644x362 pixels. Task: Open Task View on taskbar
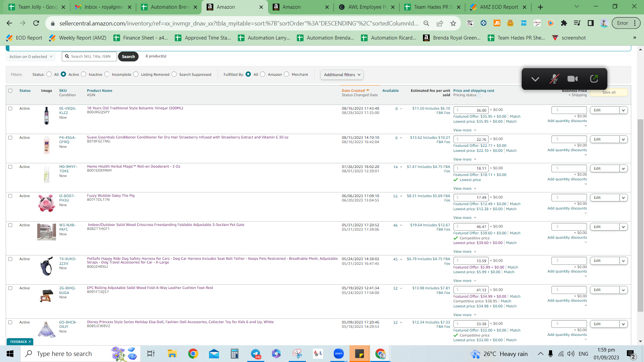[151, 354]
